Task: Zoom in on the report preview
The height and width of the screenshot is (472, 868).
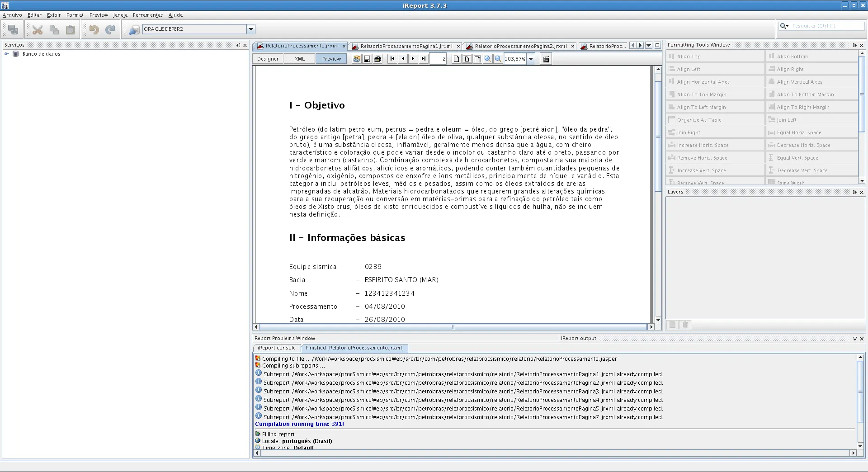Action: click(x=487, y=59)
